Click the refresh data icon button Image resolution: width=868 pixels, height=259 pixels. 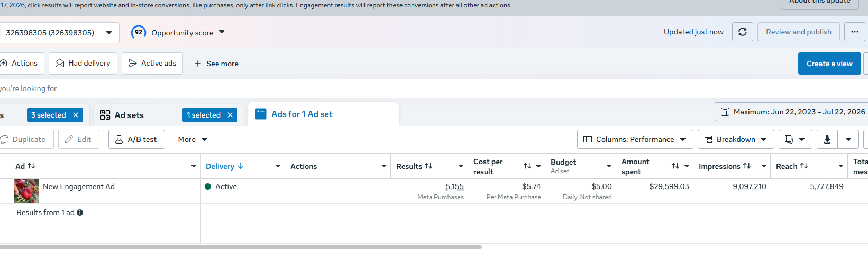[x=742, y=32]
